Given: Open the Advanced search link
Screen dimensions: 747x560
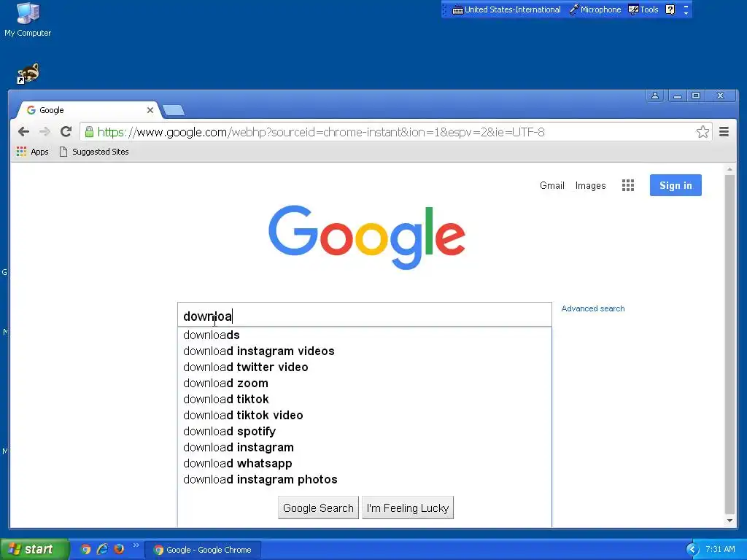Looking at the screenshot, I should [592, 308].
